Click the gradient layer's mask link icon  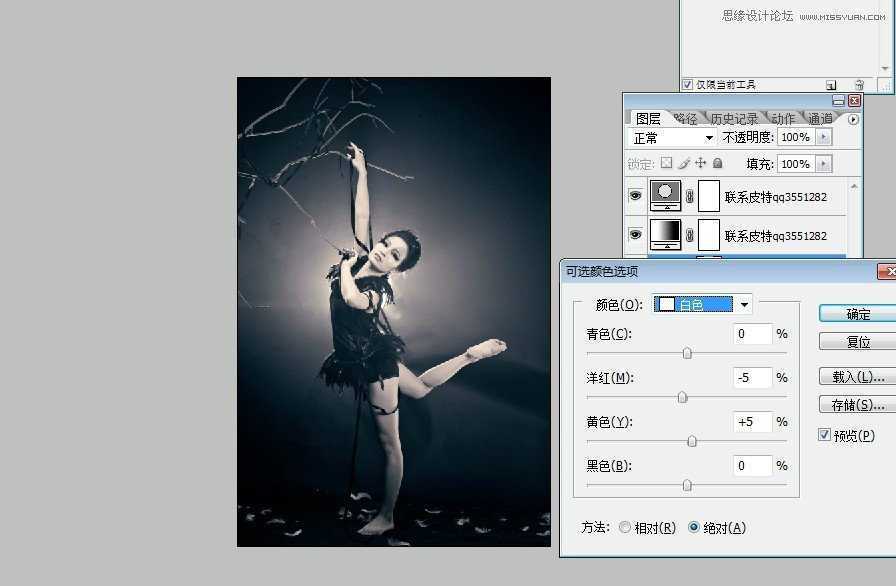[x=690, y=235]
